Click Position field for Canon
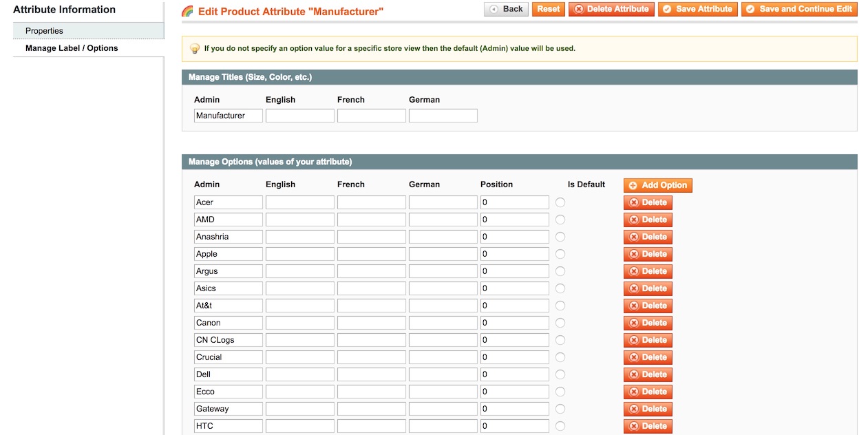Screen dimensions: 868x435 (515, 323)
